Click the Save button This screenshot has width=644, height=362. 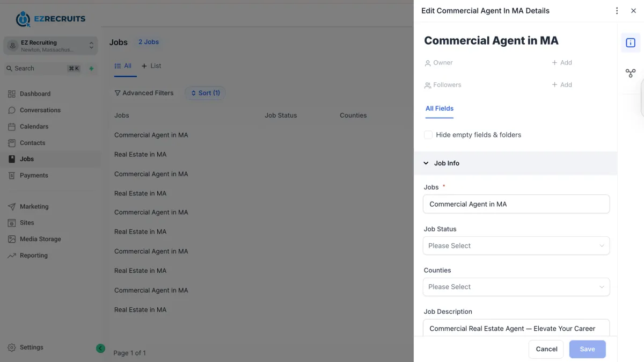click(587, 349)
